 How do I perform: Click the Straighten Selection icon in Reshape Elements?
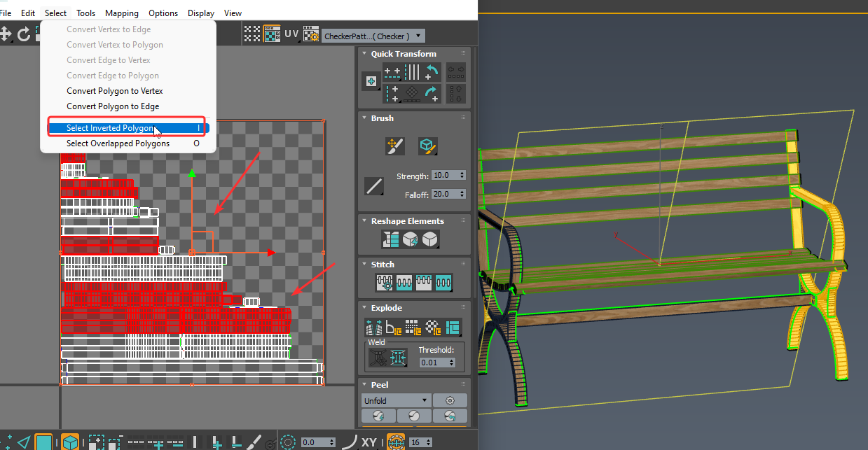tap(391, 239)
